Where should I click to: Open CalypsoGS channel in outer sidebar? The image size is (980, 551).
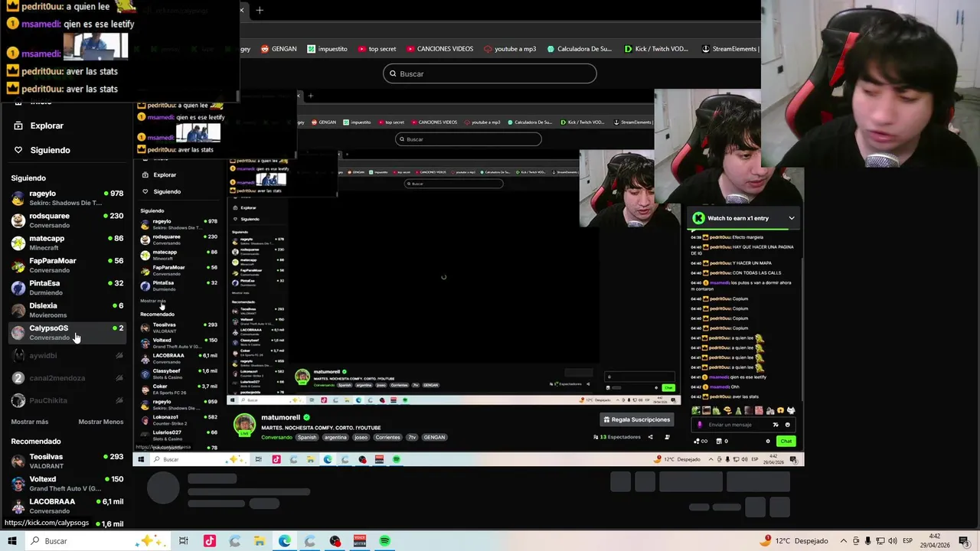67,332
